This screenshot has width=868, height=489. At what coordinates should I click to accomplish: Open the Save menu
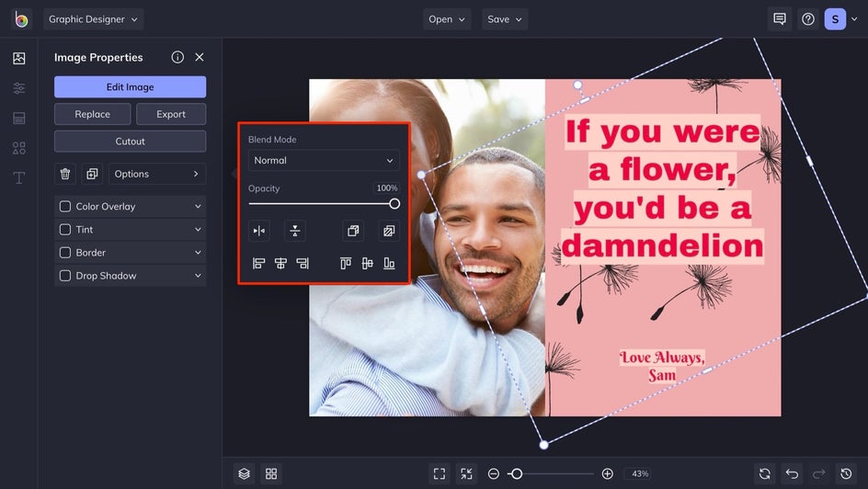click(504, 19)
